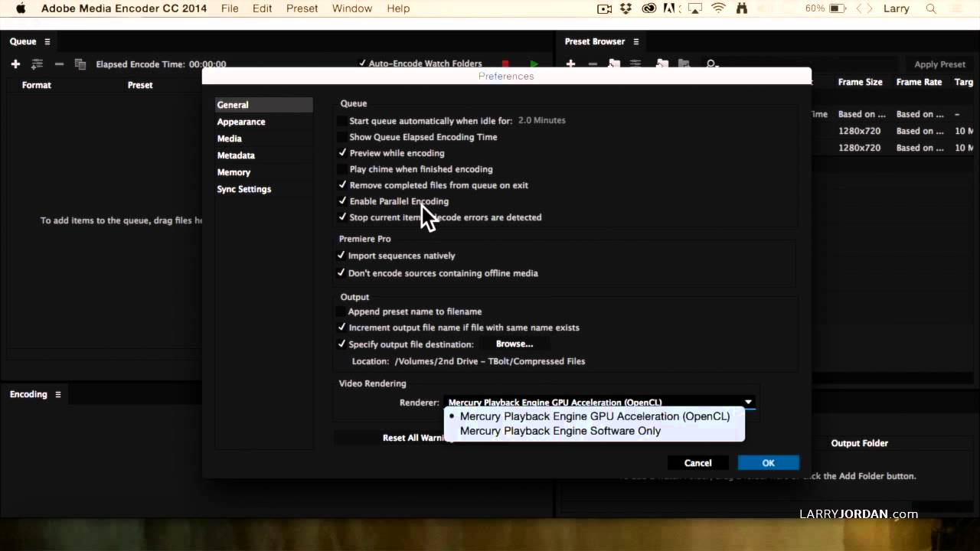Add source to Queue with plus icon
The height and width of the screenshot is (551, 980).
[x=15, y=64]
